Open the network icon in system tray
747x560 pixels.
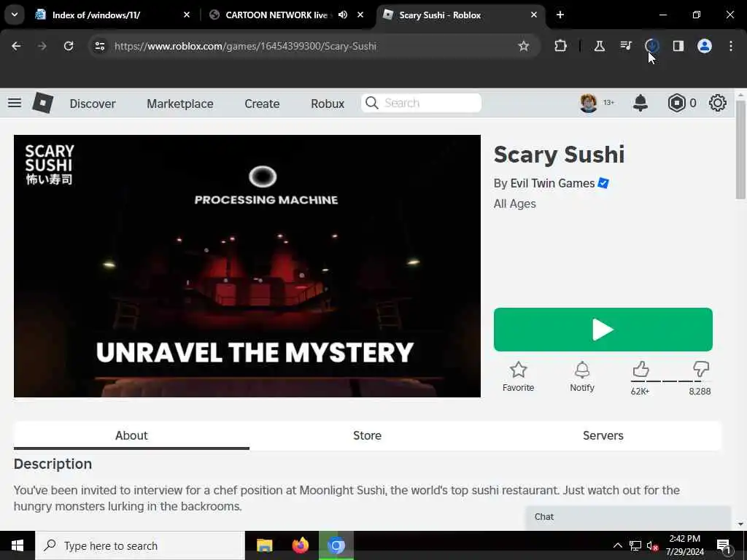click(635, 545)
